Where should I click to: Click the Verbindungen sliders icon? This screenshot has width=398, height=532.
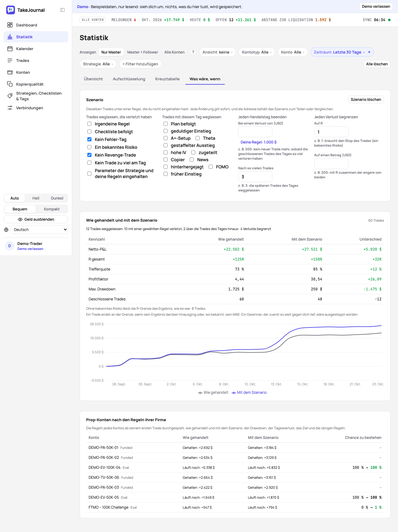pos(10,108)
